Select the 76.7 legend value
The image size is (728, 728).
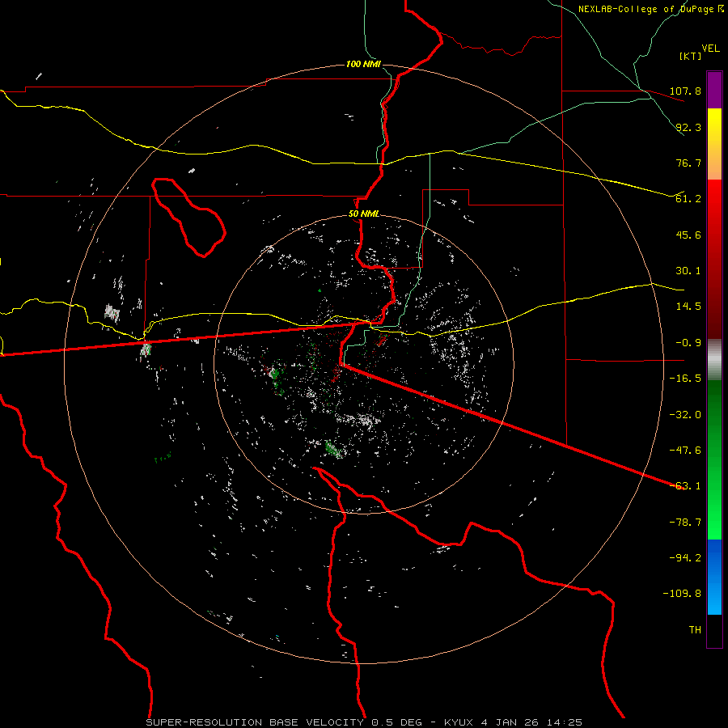(688, 163)
